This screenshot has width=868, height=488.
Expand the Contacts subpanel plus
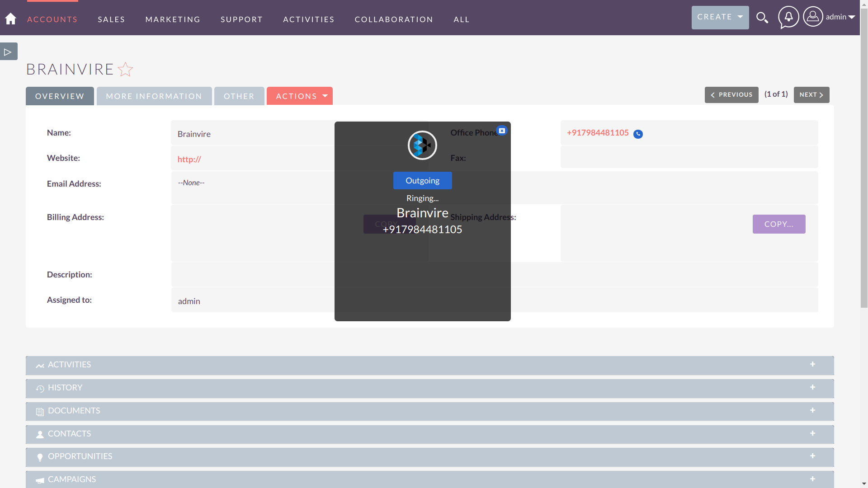pos(812,433)
